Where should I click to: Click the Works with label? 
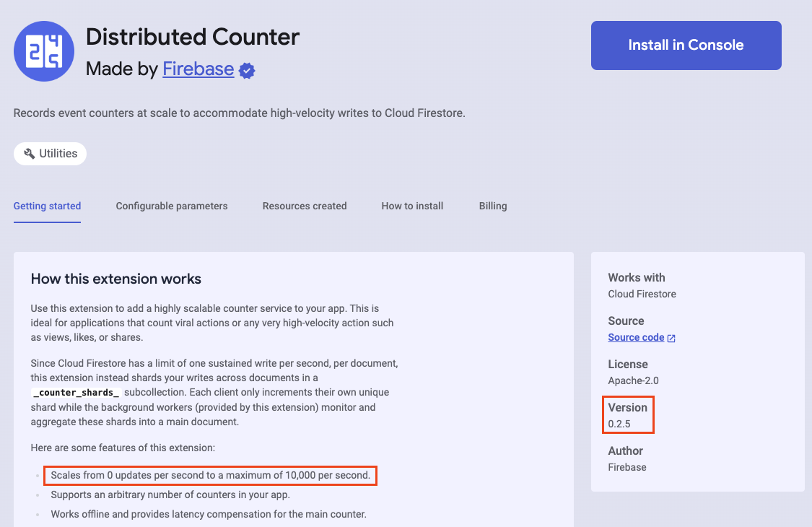(x=637, y=278)
